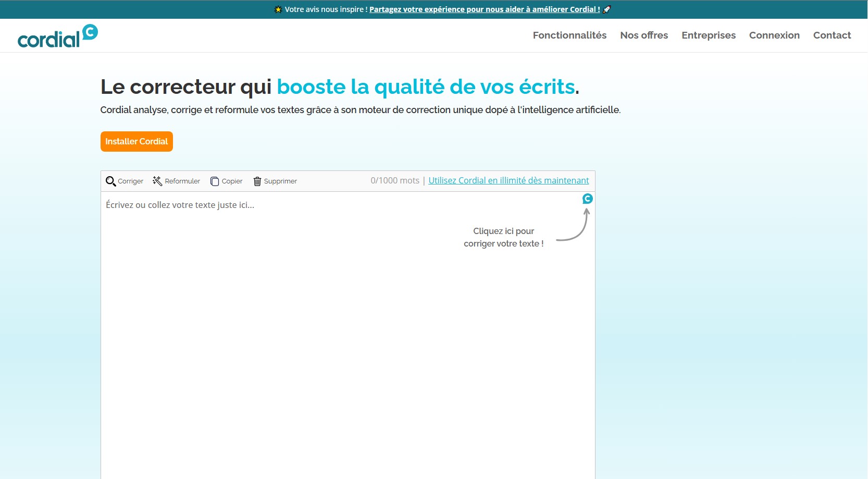Open the Fonctionnalités menu item

(569, 35)
